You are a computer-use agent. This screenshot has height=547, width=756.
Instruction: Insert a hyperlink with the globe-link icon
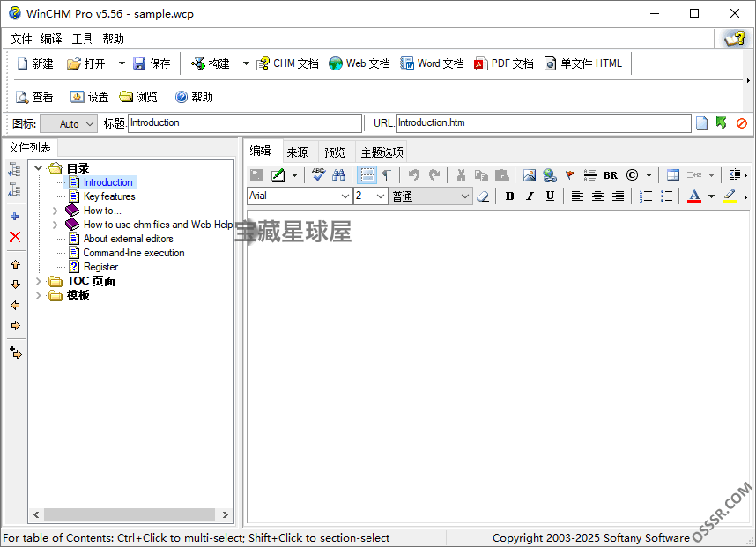549,174
